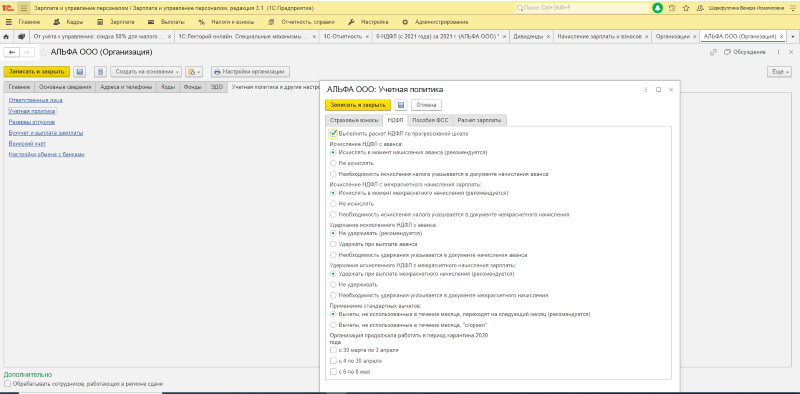
Task: Open Бухучет и выплата зарплаты link
Action: click(46, 133)
